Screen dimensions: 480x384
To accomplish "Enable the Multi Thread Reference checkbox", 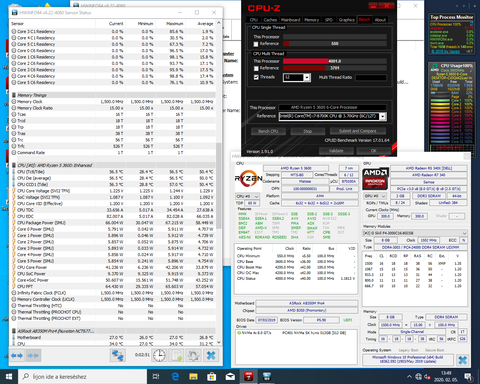I will (x=256, y=68).
